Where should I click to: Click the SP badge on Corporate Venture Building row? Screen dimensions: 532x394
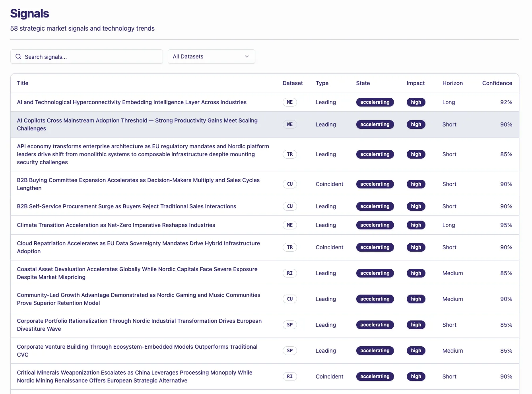pyautogui.click(x=289, y=351)
